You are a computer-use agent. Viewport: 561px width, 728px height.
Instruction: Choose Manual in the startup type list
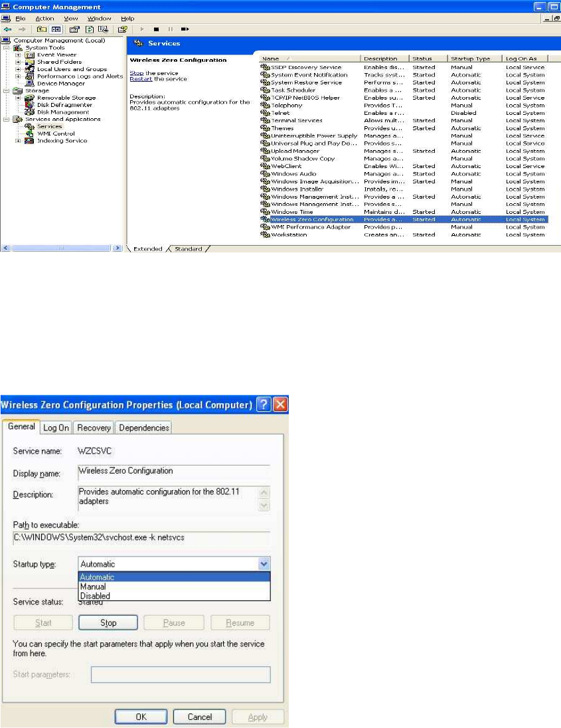tap(174, 587)
